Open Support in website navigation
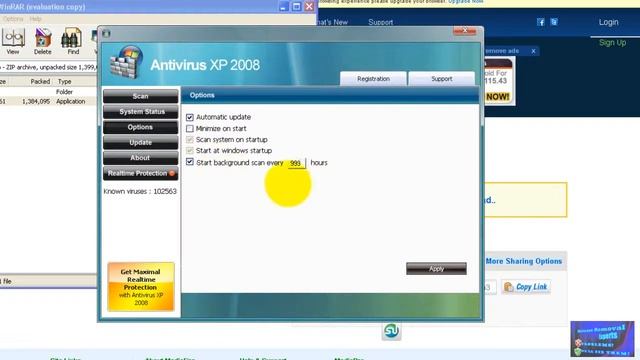This screenshot has width=640, height=360. tap(380, 22)
